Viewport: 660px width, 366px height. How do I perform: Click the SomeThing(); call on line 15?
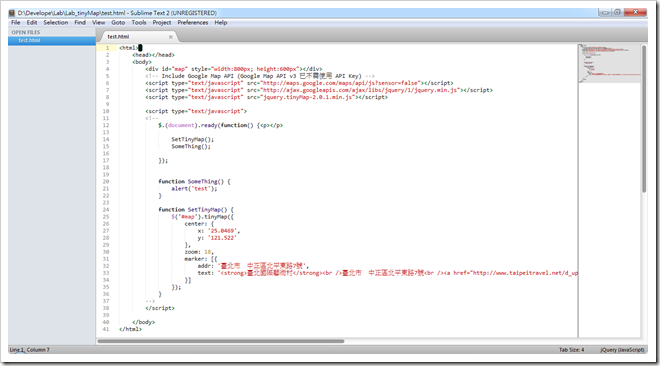(191, 146)
